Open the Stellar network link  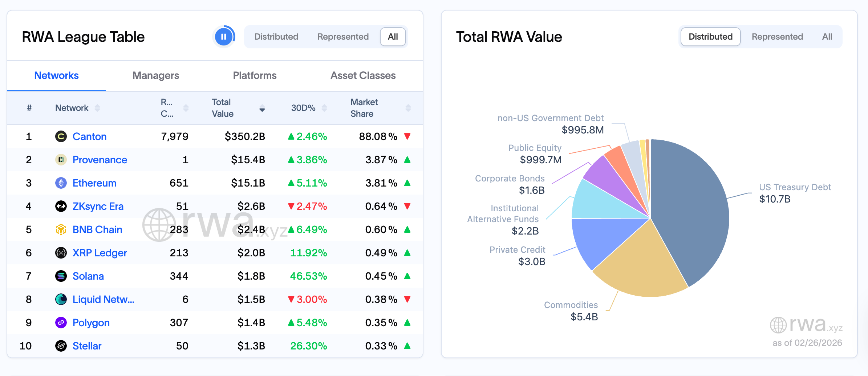click(x=87, y=346)
